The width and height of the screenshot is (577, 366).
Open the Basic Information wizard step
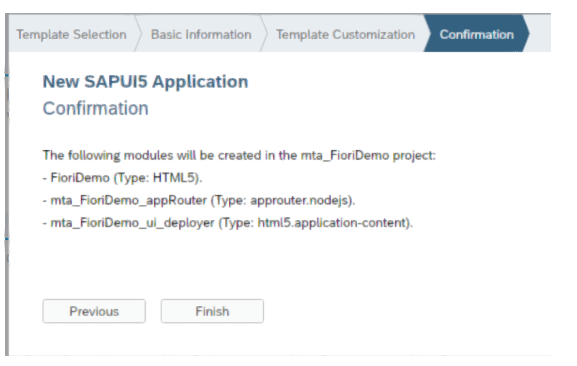[x=201, y=35]
